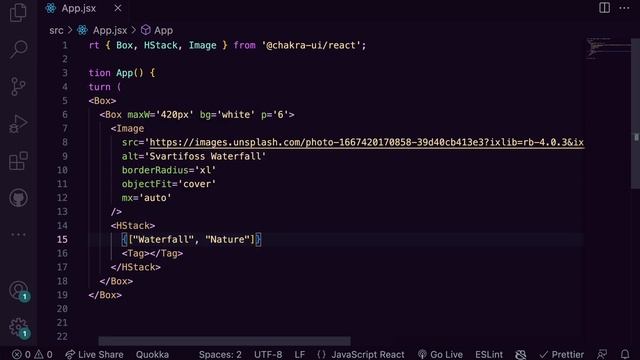The image size is (640, 360).
Task: Click mx='auto' attribute
Action: click(x=147, y=198)
